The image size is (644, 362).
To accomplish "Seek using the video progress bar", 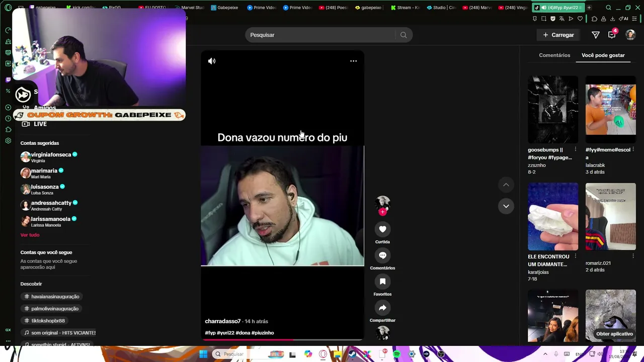I will click(282, 340).
